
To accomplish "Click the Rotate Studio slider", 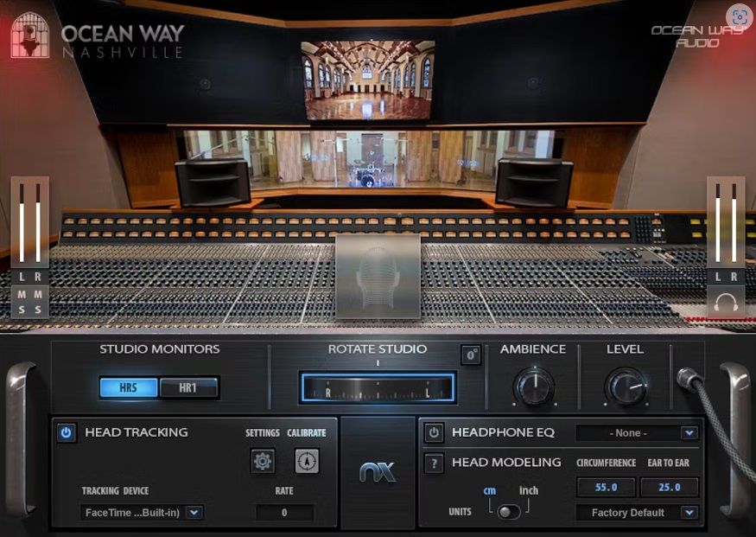I will (x=378, y=388).
